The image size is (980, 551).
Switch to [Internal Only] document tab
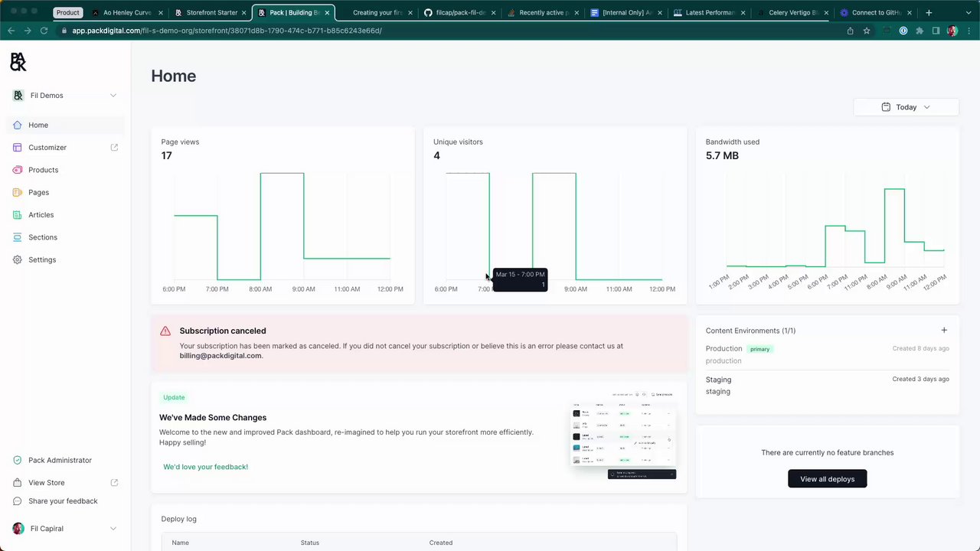tap(626, 12)
